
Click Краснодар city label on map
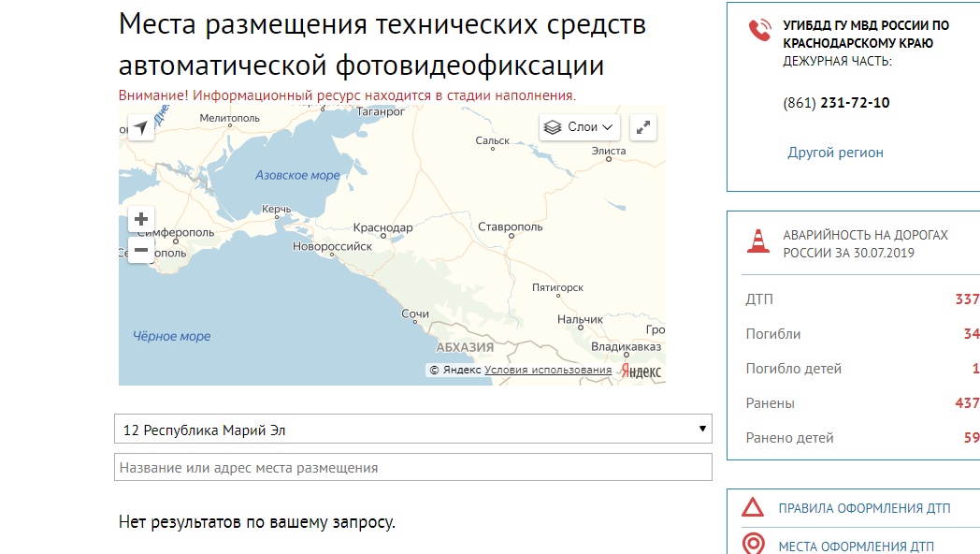click(382, 227)
